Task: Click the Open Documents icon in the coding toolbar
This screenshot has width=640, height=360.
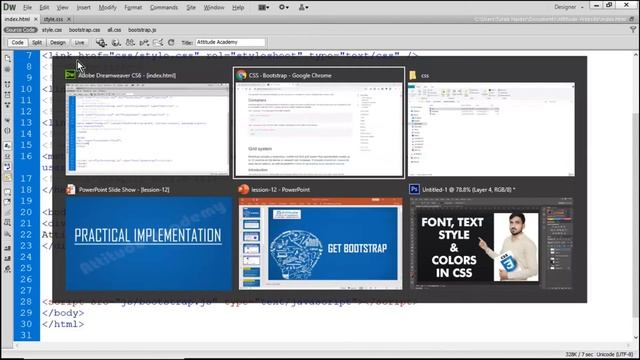Action: point(7,58)
